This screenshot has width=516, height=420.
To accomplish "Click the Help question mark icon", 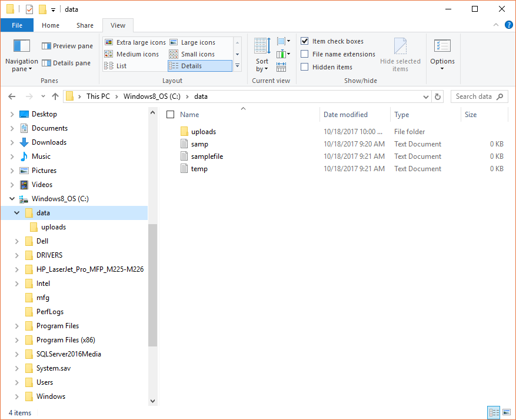I will coord(508,25).
